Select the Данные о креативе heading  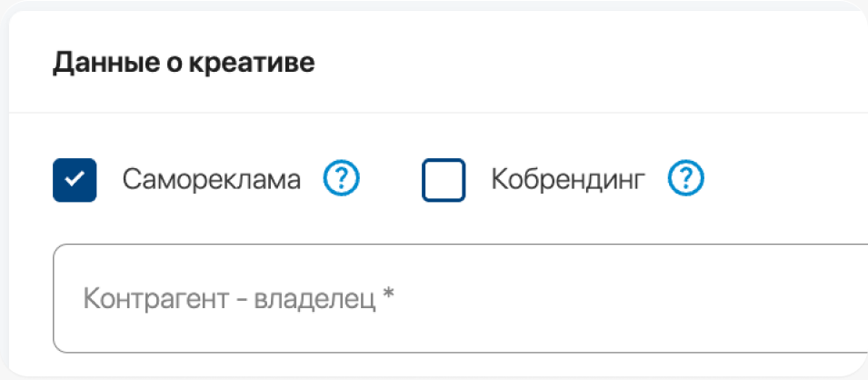coord(185,63)
